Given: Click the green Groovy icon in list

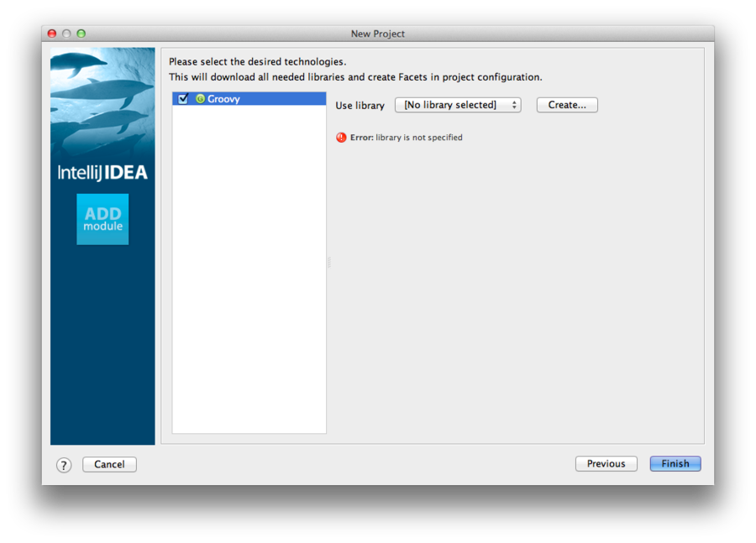Looking at the screenshot, I should (x=201, y=99).
